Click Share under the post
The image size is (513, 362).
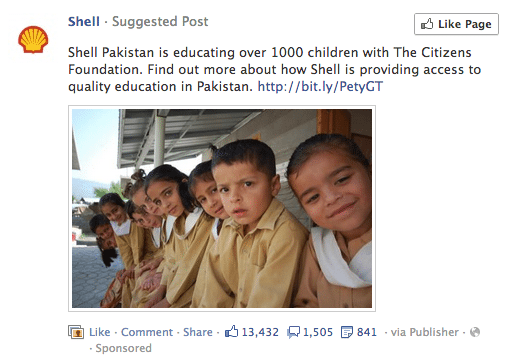coord(198,332)
